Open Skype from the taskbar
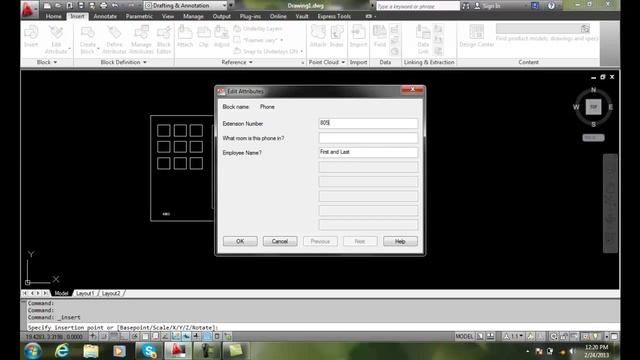This screenshot has height=360, width=640. [x=149, y=351]
